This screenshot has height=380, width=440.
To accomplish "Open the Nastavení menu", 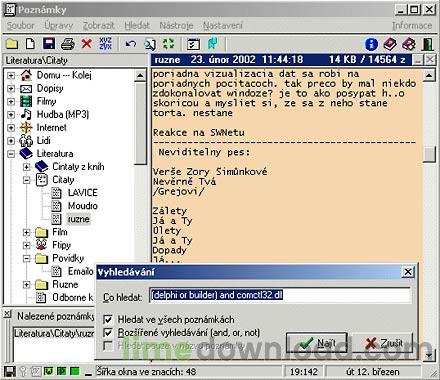I will 223,25.
